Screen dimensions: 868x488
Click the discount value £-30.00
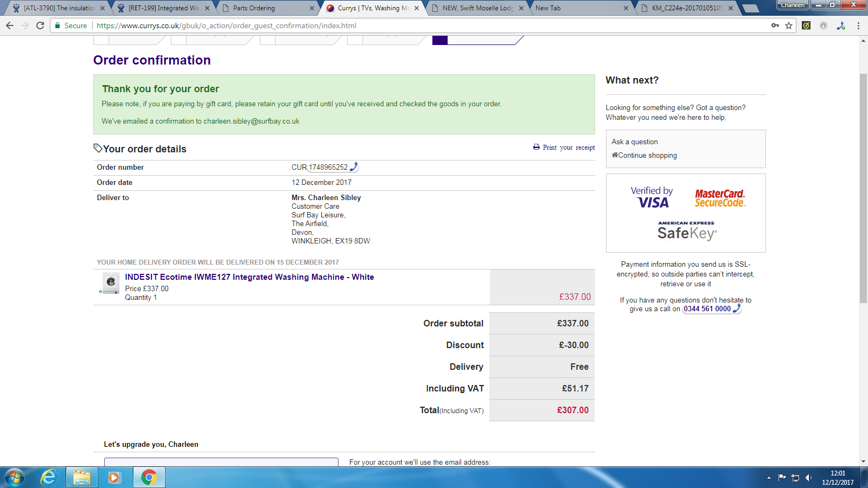coord(574,345)
